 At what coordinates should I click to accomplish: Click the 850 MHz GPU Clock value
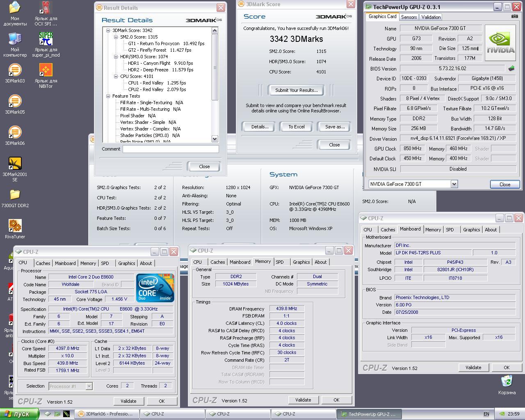coord(413,148)
